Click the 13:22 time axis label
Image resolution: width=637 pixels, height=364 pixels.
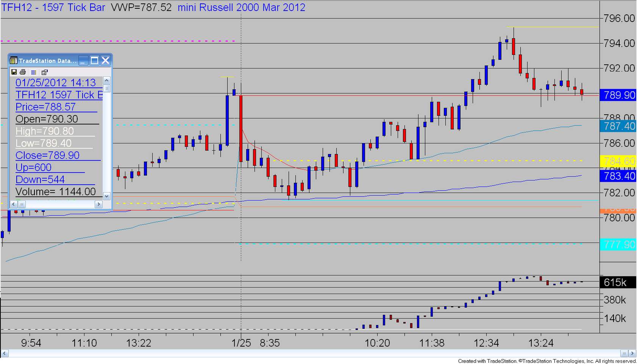139,343
